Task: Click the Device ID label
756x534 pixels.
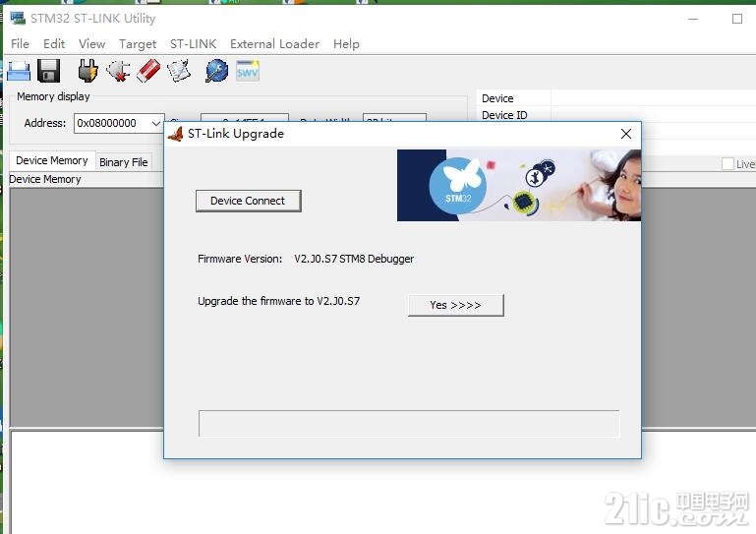Action: (504, 115)
